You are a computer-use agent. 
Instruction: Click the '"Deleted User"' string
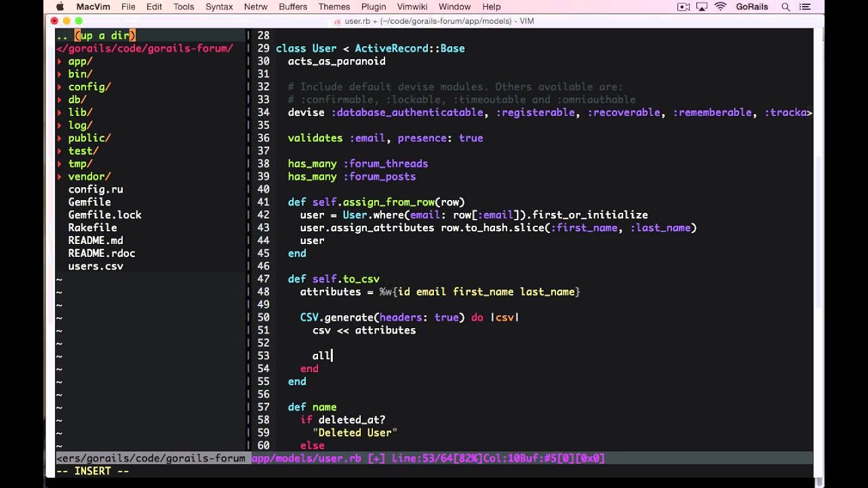tap(355, 432)
